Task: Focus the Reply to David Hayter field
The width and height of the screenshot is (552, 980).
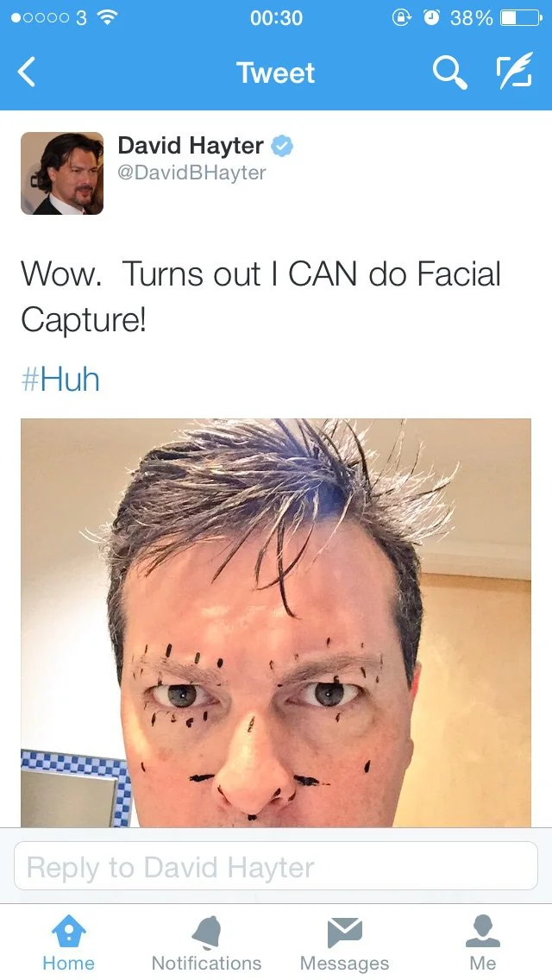Action: click(x=276, y=865)
